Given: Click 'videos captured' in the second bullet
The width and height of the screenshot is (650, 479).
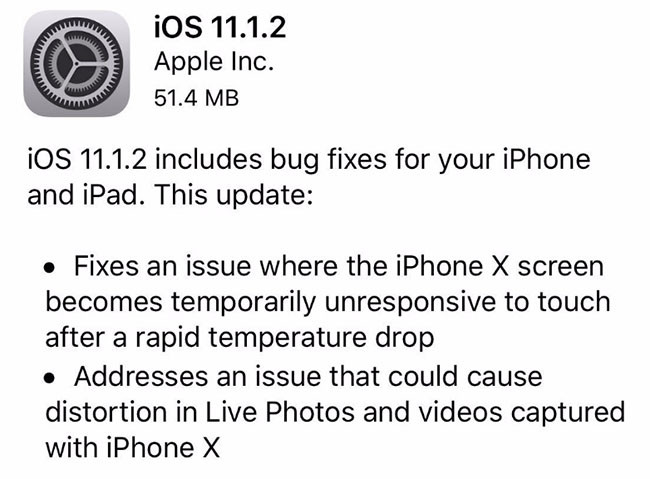Looking at the screenshot, I should click(x=521, y=413).
